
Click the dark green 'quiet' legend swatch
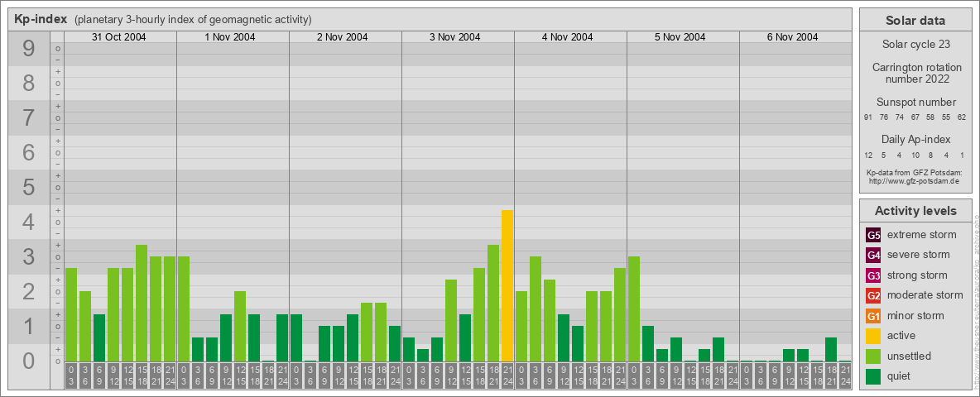point(873,376)
